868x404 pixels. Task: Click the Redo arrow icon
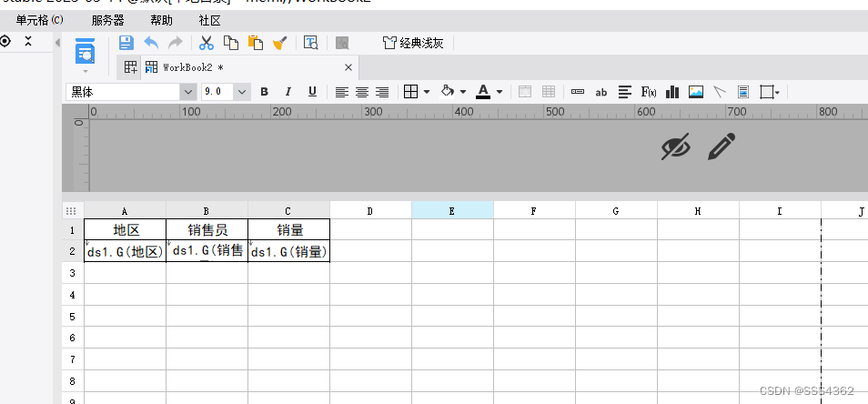coord(175,43)
